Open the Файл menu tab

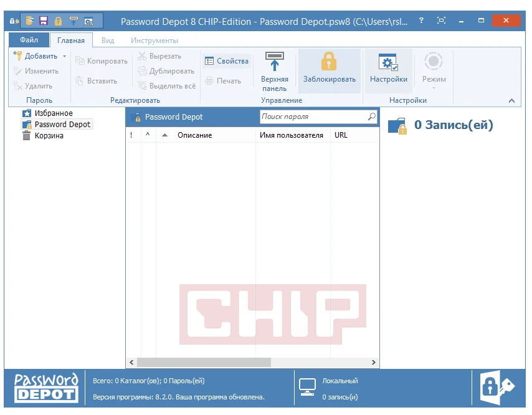tap(29, 41)
